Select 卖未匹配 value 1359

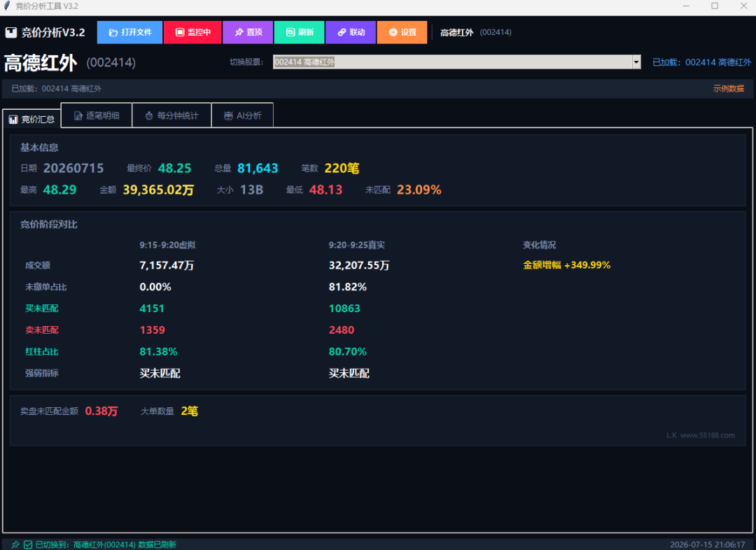[153, 330]
